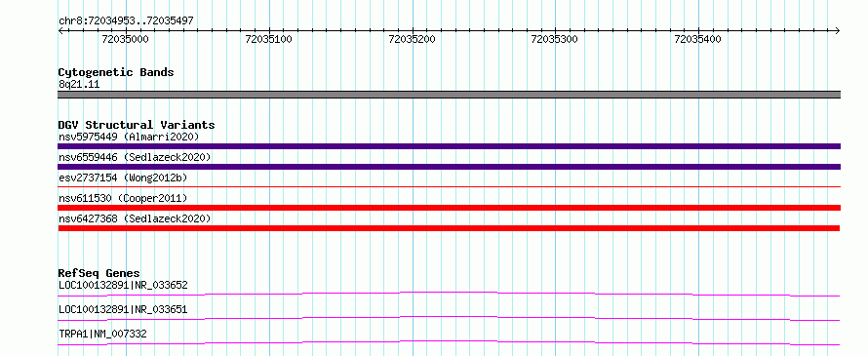
Task: Click ruler position label 72035000
Action: tap(126, 39)
